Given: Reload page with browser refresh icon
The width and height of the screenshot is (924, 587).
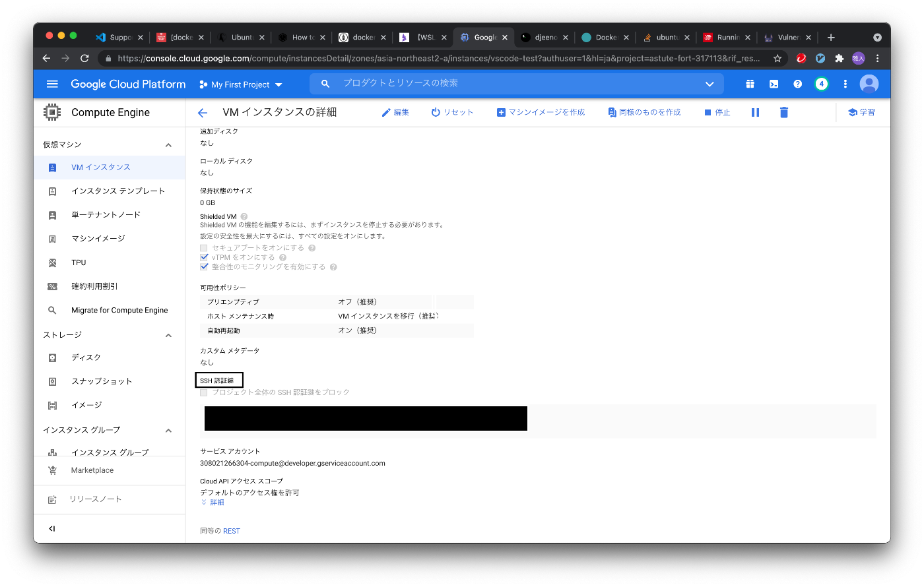Looking at the screenshot, I should pos(84,58).
